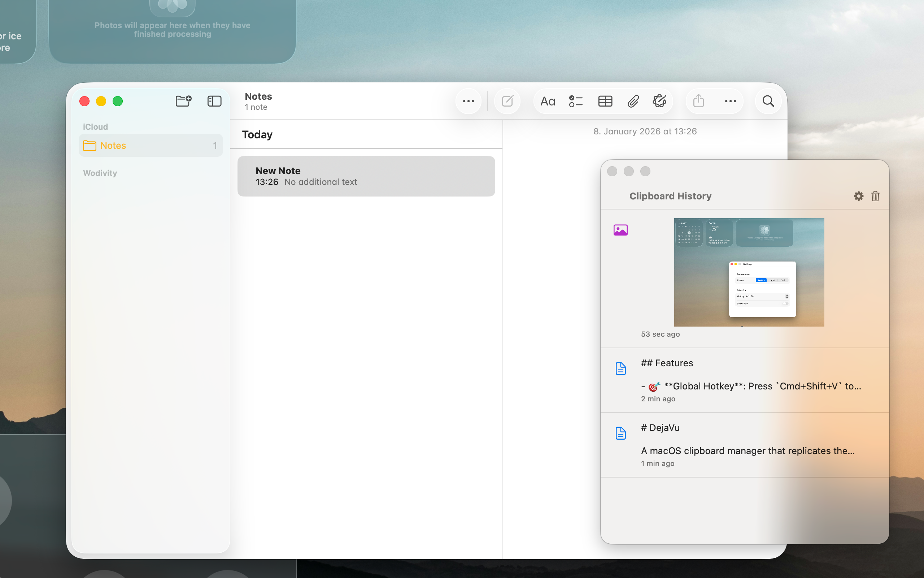
Task: Click the Notes folder icon in sidebar
Action: [x=90, y=146]
